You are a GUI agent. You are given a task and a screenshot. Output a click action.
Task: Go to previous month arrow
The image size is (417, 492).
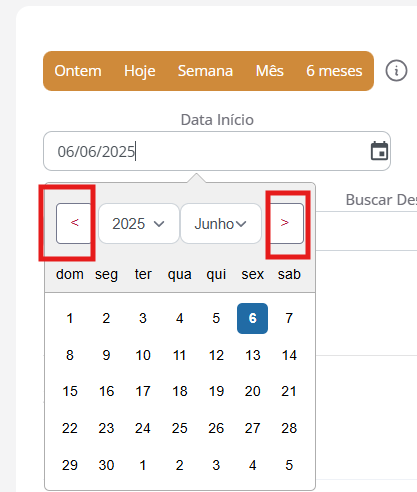(75, 223)
